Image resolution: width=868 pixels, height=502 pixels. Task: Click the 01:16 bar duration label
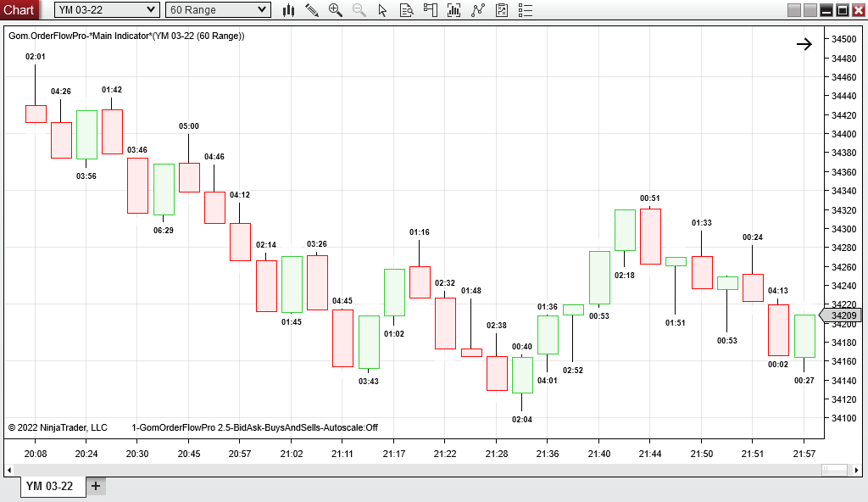(x=420, y=232)
